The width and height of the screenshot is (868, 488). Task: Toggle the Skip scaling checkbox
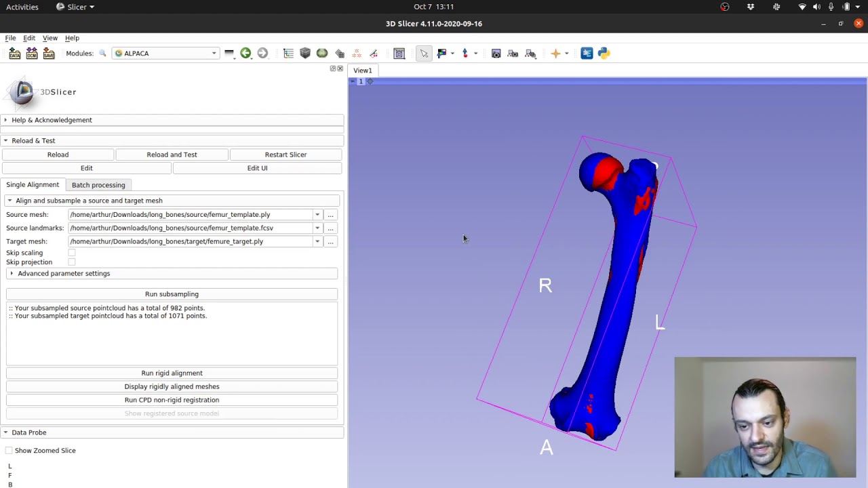72,253
